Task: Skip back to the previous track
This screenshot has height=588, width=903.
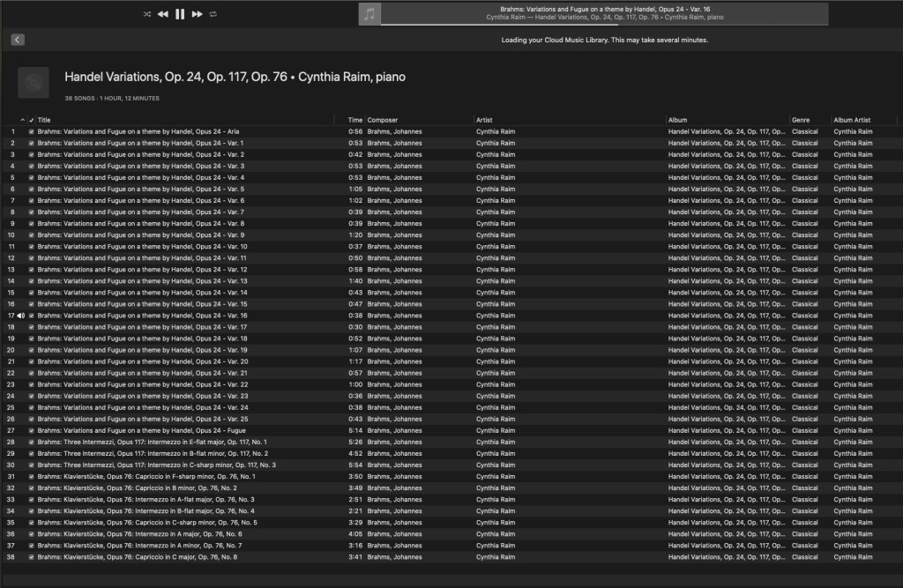Action: coord(163,14)
